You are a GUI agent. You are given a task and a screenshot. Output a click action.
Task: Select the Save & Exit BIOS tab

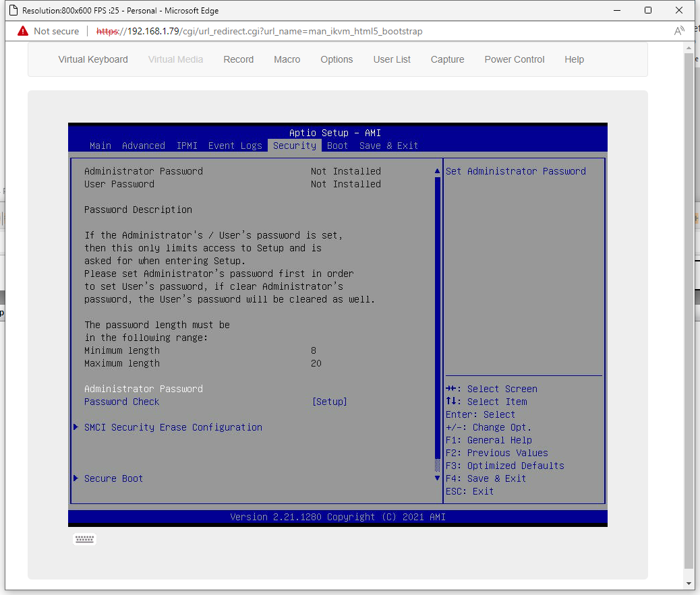[389, 146]
